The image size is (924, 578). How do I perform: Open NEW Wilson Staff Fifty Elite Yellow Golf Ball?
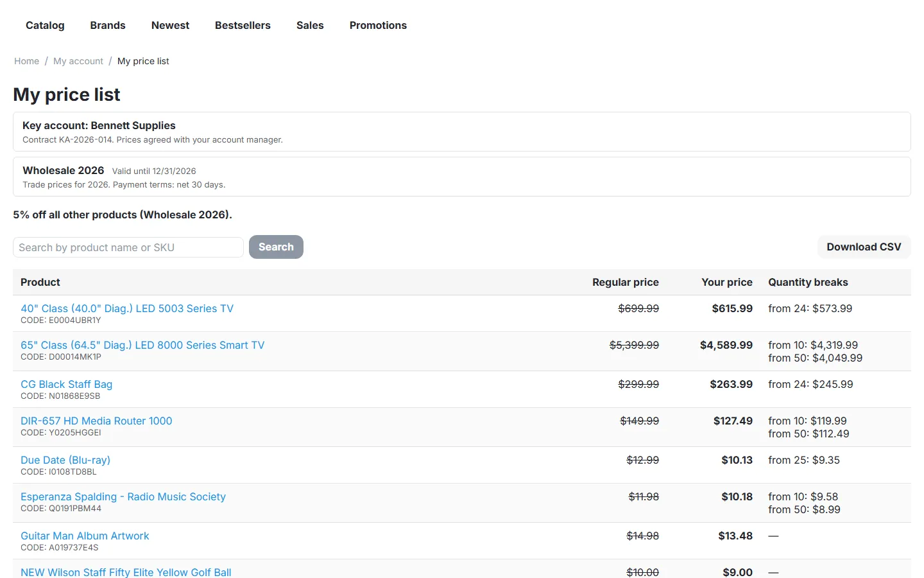click(x=126, y=572)
